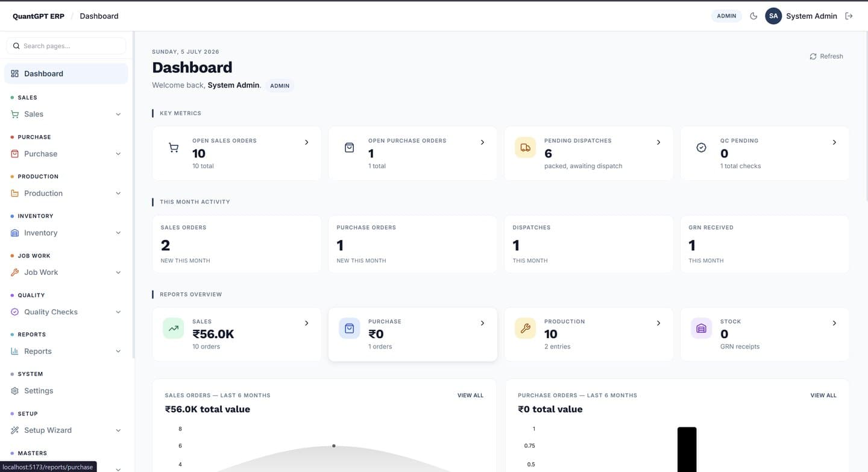The height and width of the screenshot is (472, 868).
Task: Open arrow on Pending Dispatches card
Action: click(658, 142)
